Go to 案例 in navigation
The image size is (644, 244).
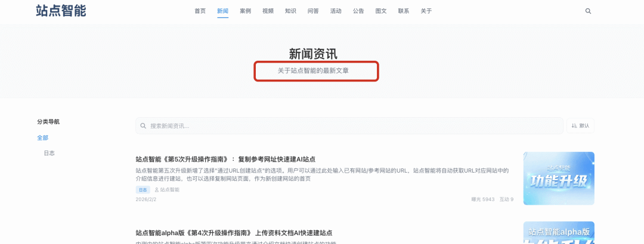[245, 11]
